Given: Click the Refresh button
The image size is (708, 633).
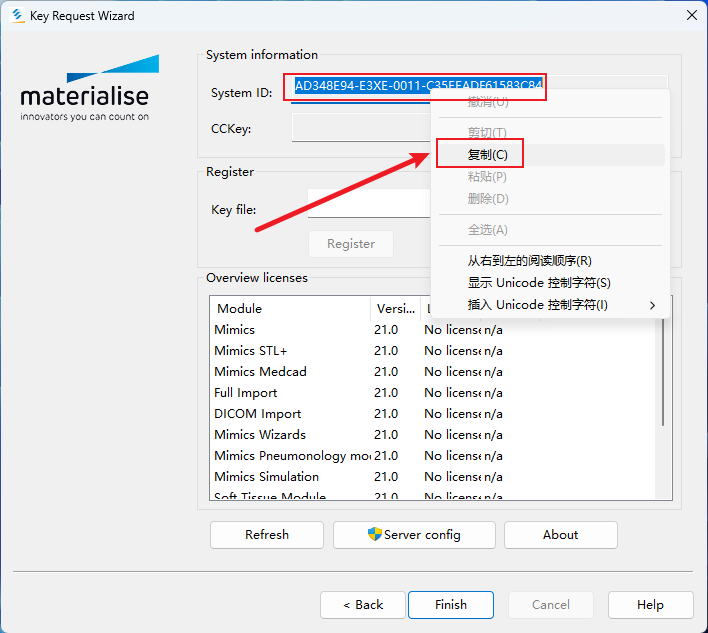Looking at the screenshot, I should pos(267,535).
